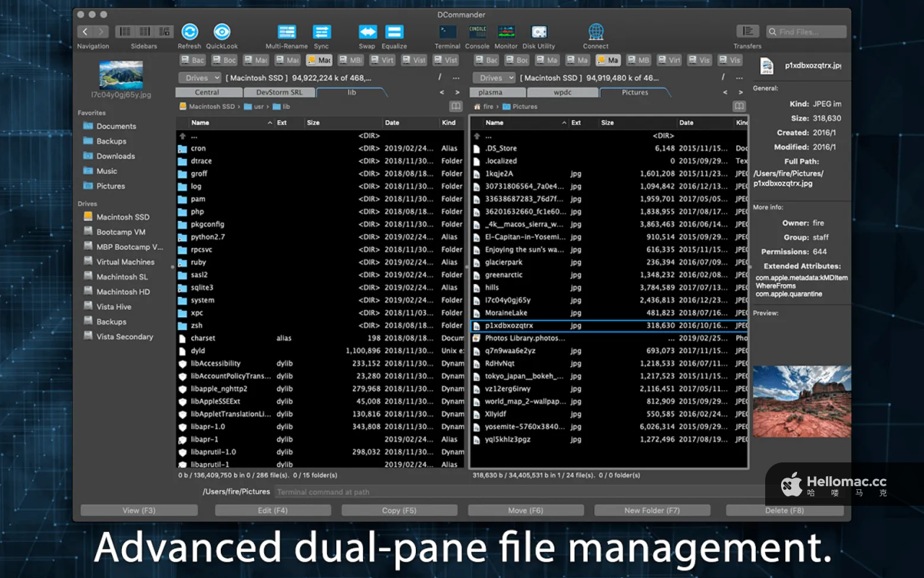The image size is (924, 578).
Task: Select the Pictures tab
Action: 635,92
